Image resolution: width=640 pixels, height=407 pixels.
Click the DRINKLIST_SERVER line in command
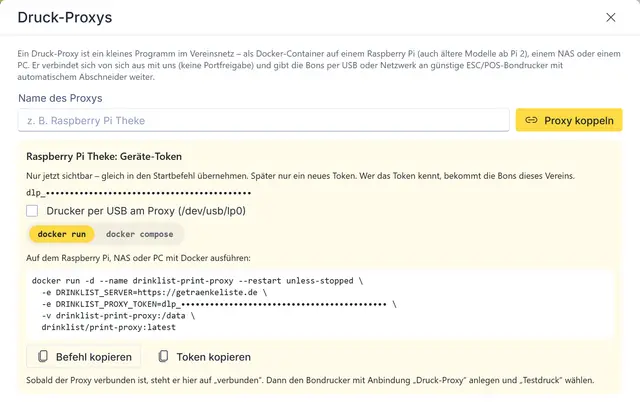point(154,292)
